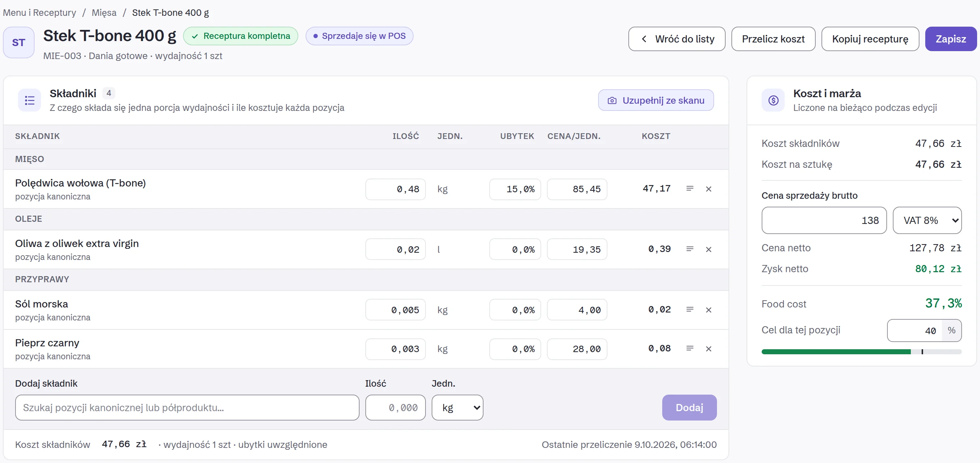Remove Sól morska ingredient
The height and width of the screenshot is (463, 980).
tap(708, 310)
